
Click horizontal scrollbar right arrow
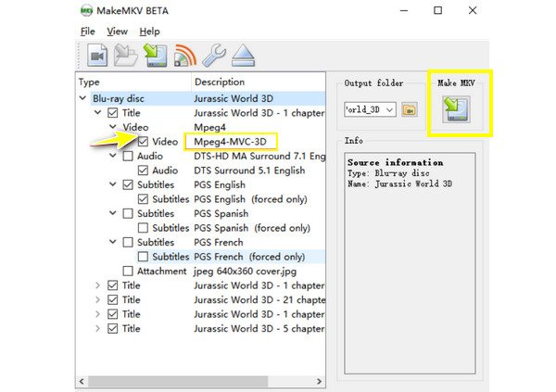319,382
